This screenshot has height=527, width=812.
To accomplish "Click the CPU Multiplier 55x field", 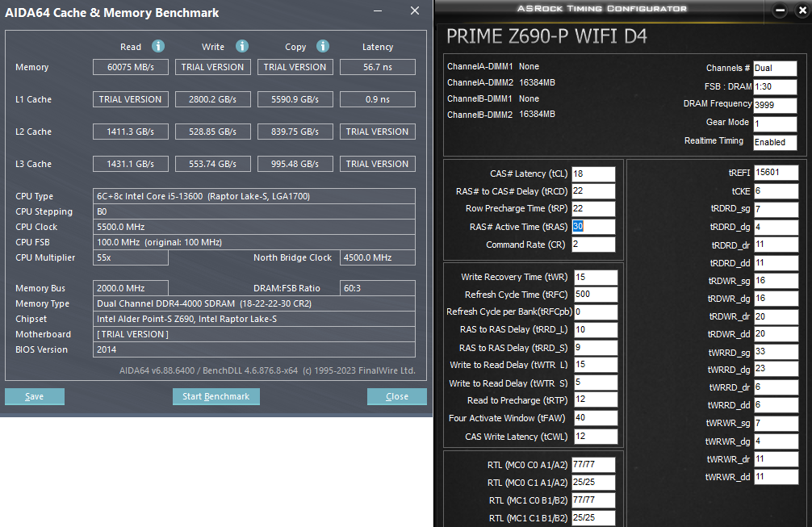I will pyautogui.click(x=131, y=257).
